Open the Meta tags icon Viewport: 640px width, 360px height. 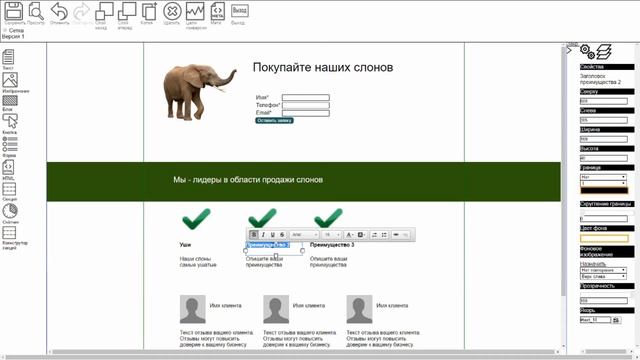(x=218, y=11)
